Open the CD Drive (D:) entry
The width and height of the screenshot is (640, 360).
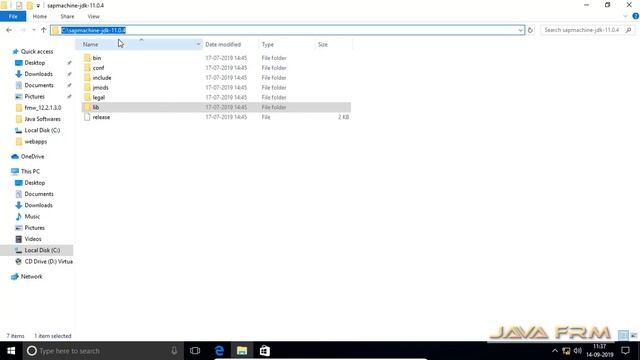click(49, 262)
